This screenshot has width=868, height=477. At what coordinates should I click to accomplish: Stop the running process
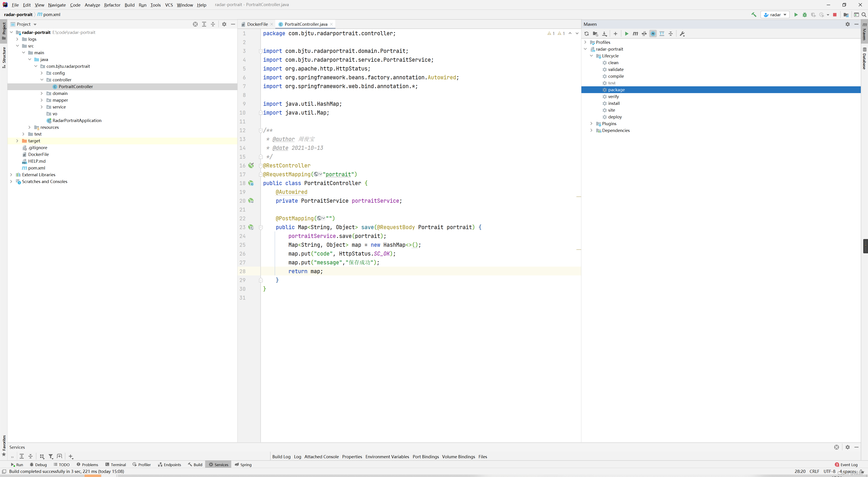point(835,14)
